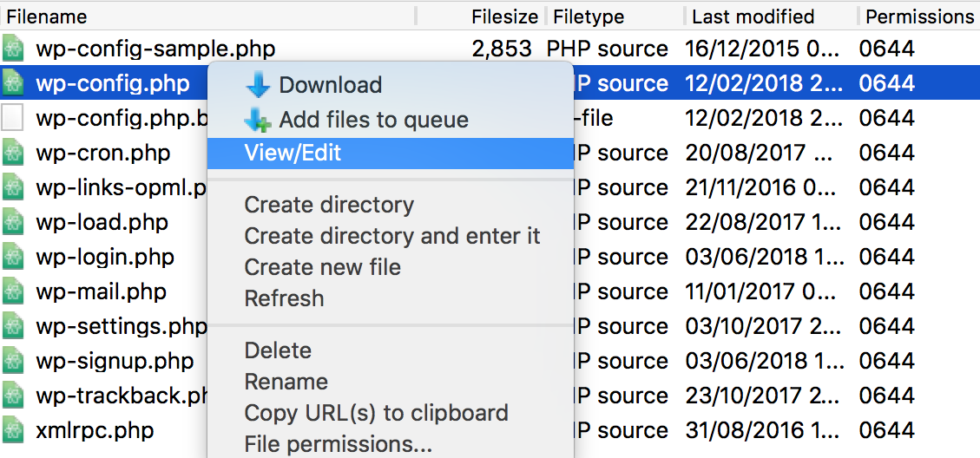Choose Rename from the context menu

(x=391, y=382)
